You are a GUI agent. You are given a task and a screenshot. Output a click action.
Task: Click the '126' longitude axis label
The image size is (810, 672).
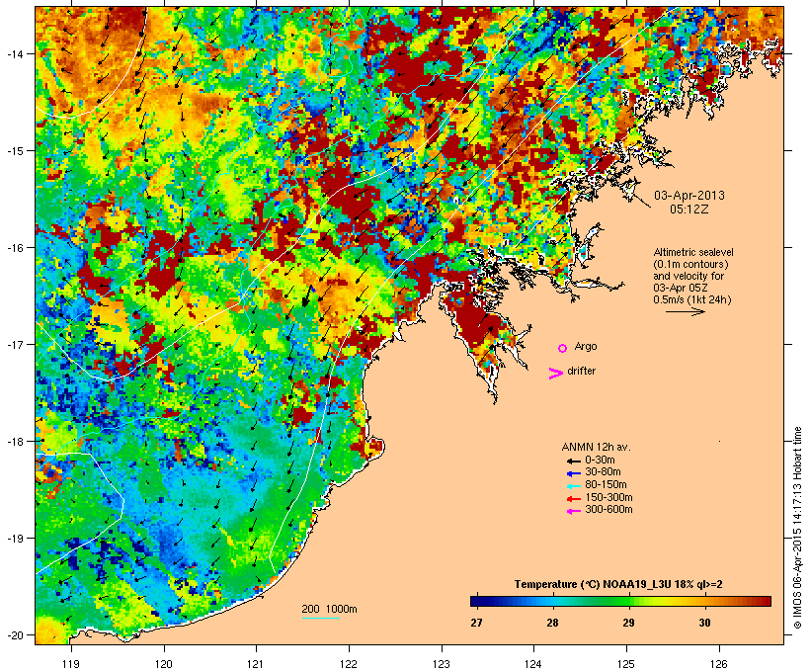(x=719, y=664)
